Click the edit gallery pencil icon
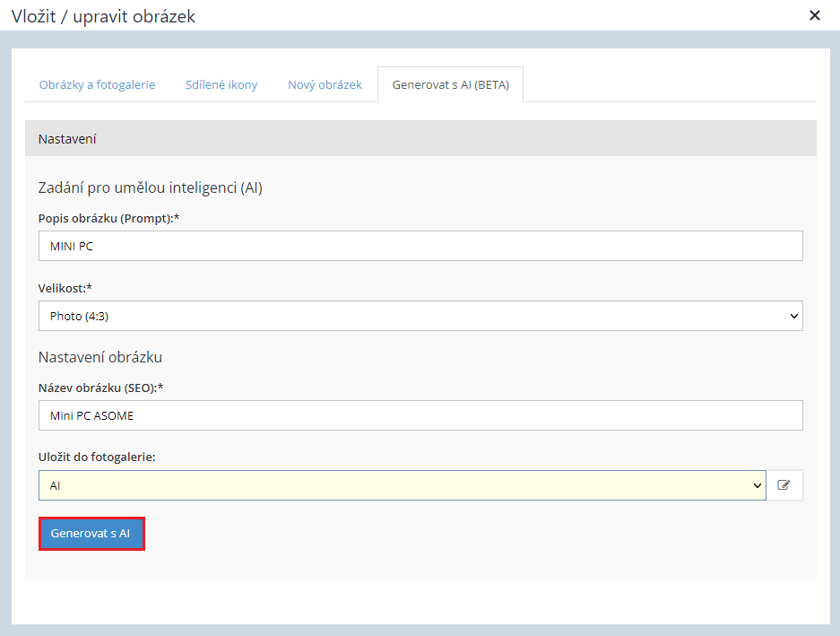Image resolution: width=840 pixels, height=636 pixels. tap(784, 485)
